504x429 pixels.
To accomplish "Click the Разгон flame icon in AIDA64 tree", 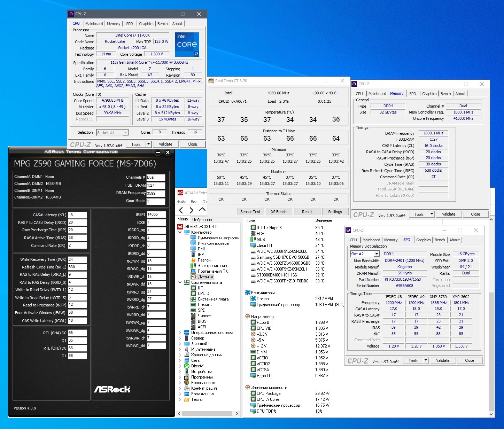I will pyautogui.click(x=193, y=260).
